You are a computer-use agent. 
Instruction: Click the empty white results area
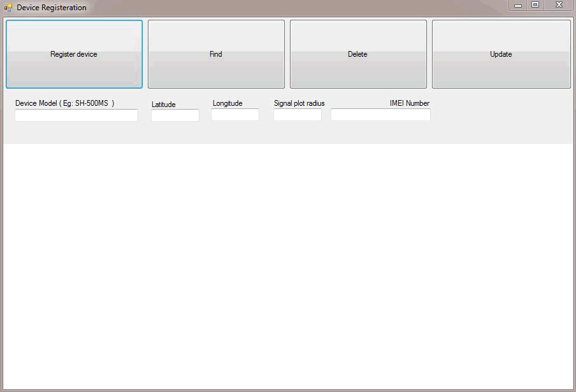pos(288,266)
